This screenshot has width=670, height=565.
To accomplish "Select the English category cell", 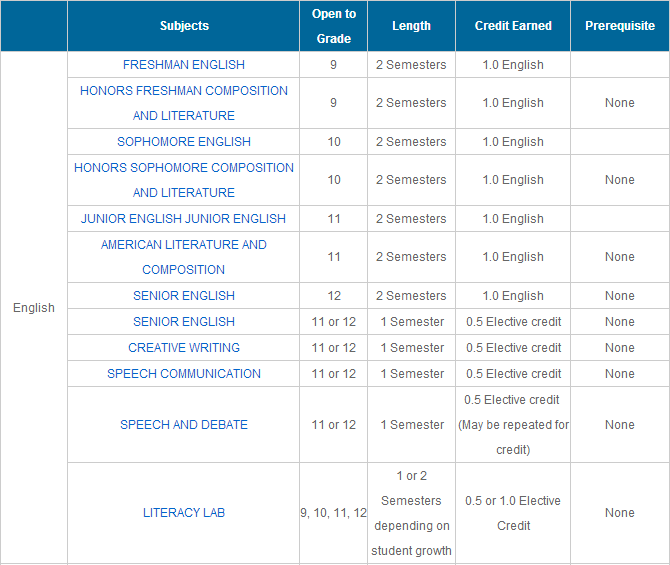I will (34, 308).
